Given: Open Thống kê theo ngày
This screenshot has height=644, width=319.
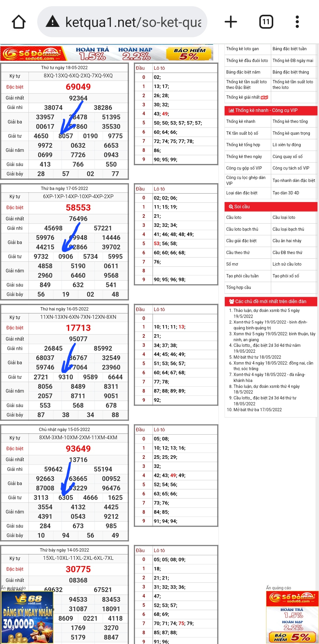Looking at the screenshot, I should point(244,157).
